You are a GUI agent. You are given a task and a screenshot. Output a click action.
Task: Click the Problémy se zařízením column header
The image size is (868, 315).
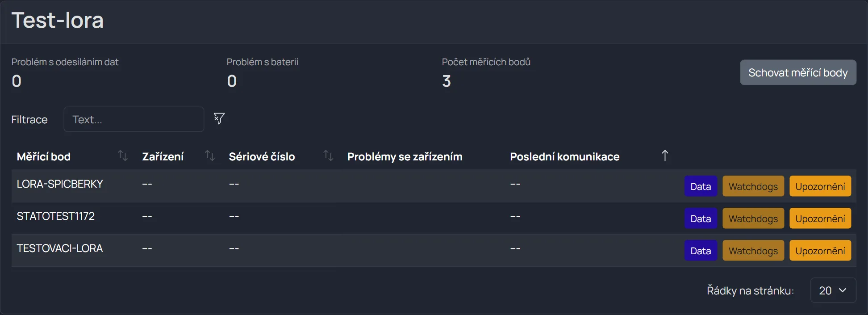coord(405,157)
